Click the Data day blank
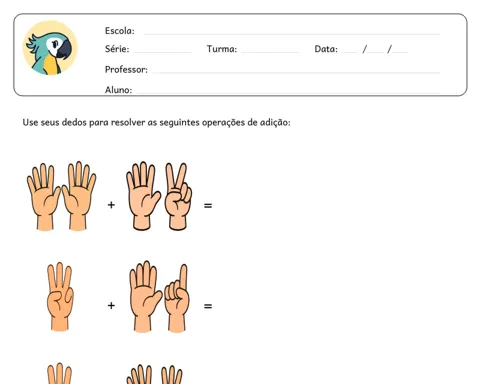480x384 pixels. click(x=350, y=52)
